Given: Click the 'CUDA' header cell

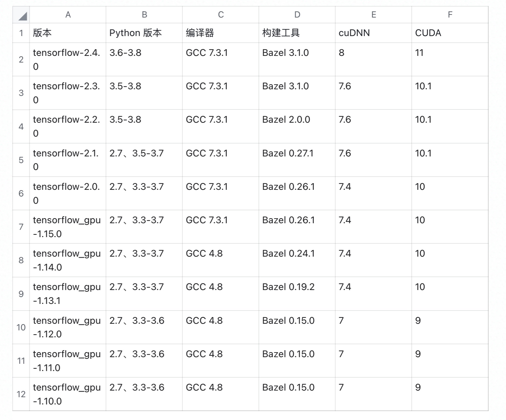Looking at the screenshot, I should 450,33.
